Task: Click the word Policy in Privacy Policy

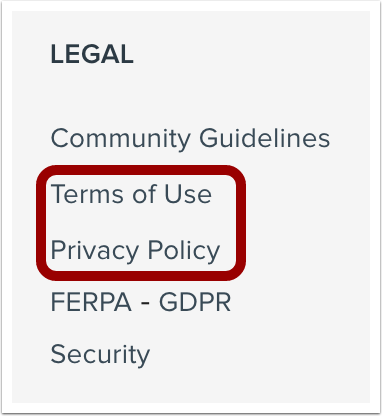Action: (184, 251)
